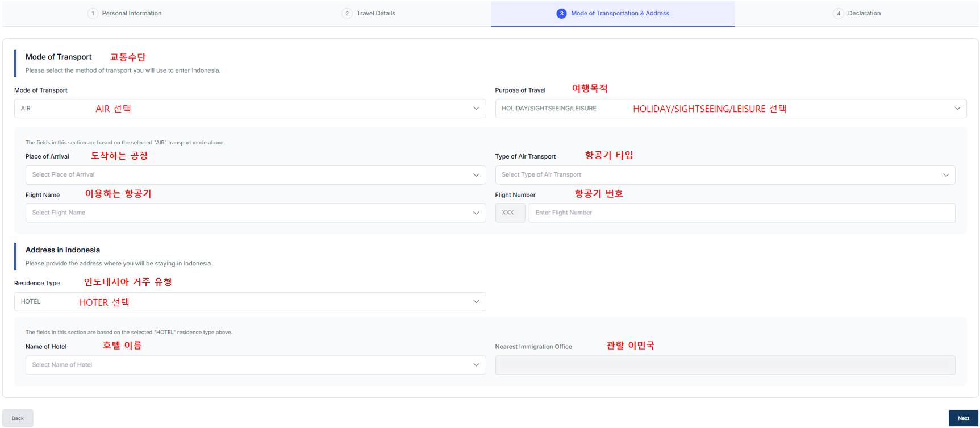The height and width of the screenshot is (428, 980).
Task: Expand Flight Name chevron arrow
Action: coord(476,213)
